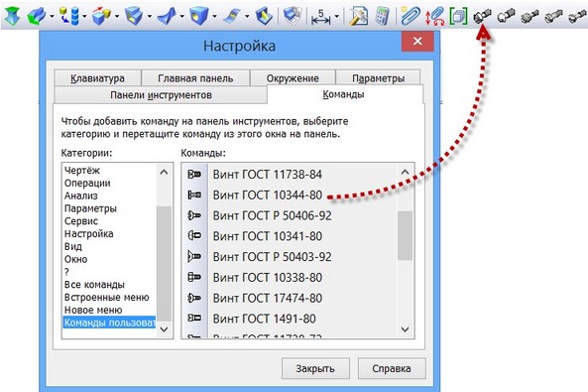Open dropdown arrow beside hollow shell box icon
Viewport: 588px width, 392px height.
150,17
